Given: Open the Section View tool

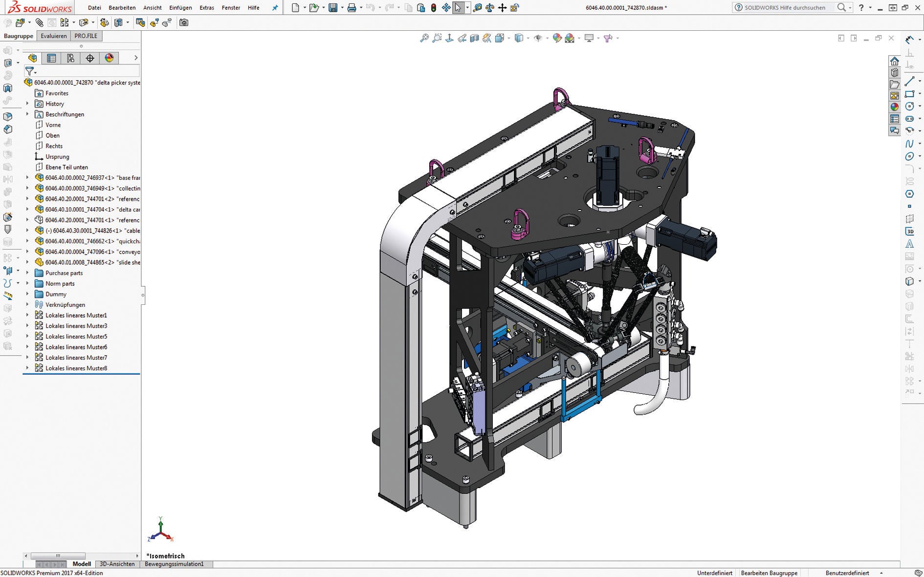Looking at the screenshot, I should tap(475, 39).
